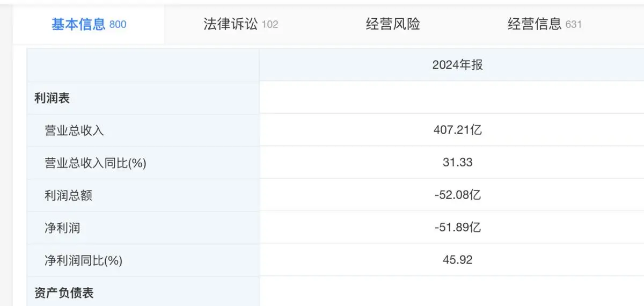644x306 pixels.
Task: Select the 31.33 revenue growth value
Action: 457,163
